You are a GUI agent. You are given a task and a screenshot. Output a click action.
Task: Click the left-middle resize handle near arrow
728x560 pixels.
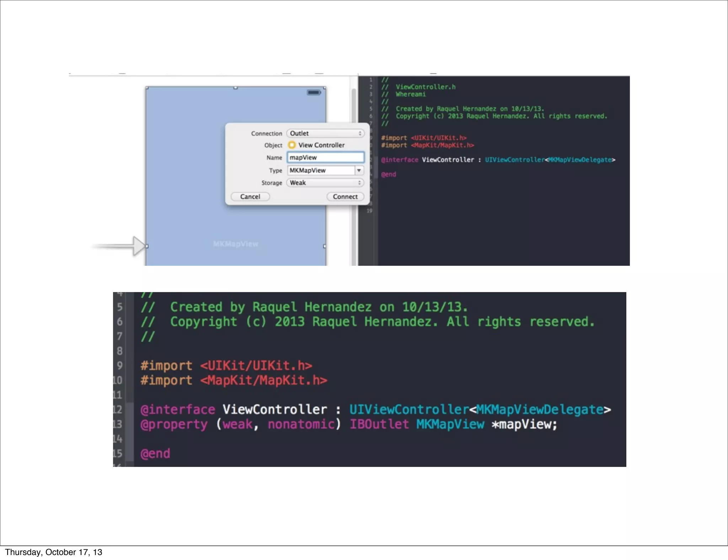point(147,246)
